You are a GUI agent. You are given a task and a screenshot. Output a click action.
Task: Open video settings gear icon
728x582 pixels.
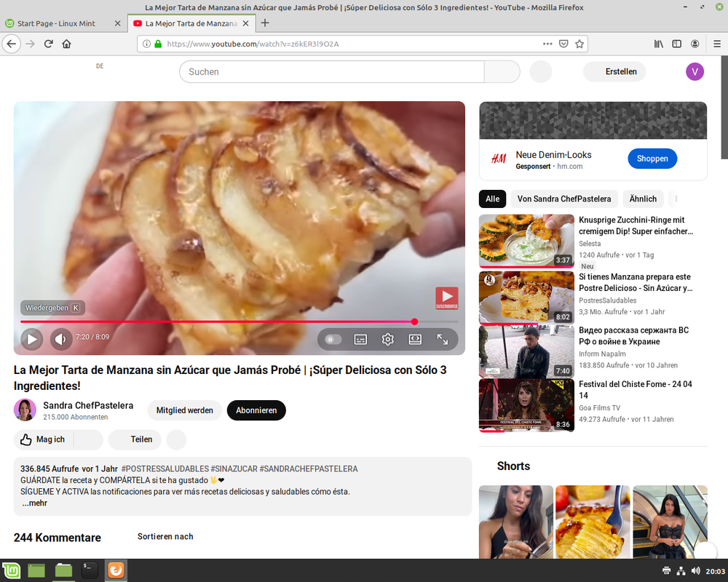[388, 340]
